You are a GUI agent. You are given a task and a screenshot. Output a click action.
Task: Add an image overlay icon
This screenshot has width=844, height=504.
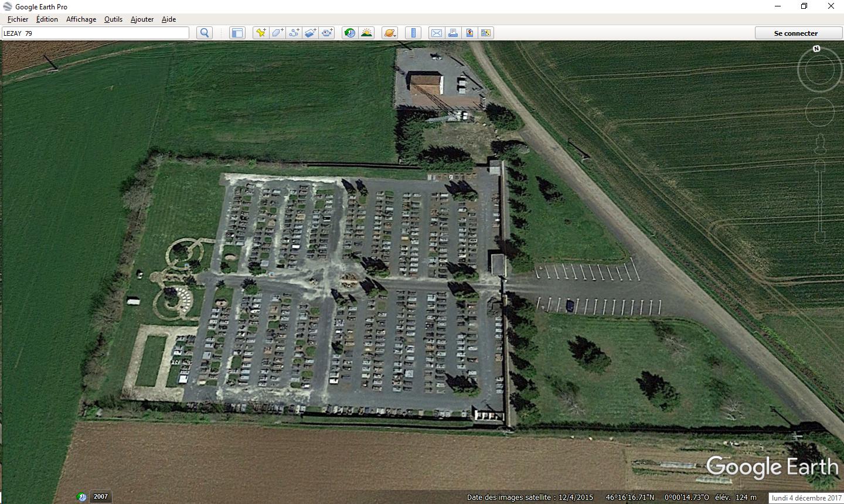(310, 33)
